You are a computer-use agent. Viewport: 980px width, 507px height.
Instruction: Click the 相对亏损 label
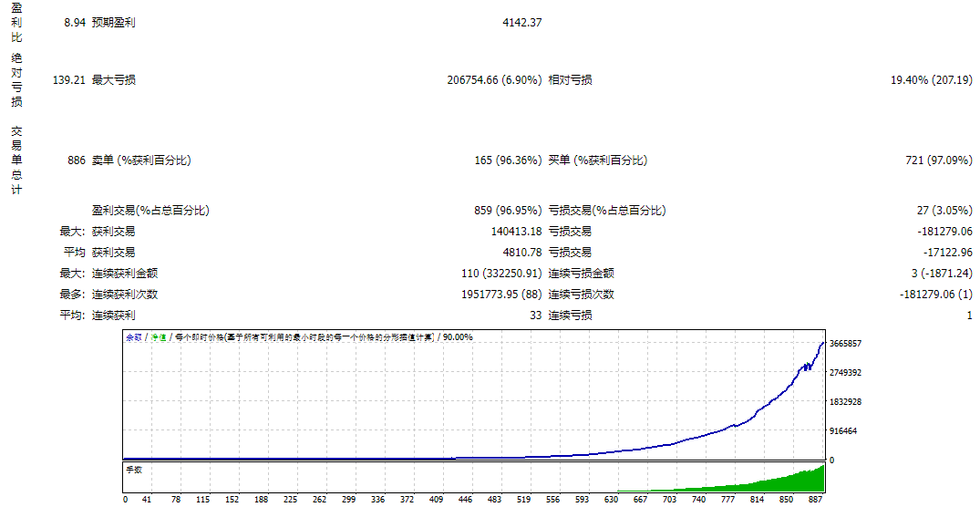(x=570, y=80)
